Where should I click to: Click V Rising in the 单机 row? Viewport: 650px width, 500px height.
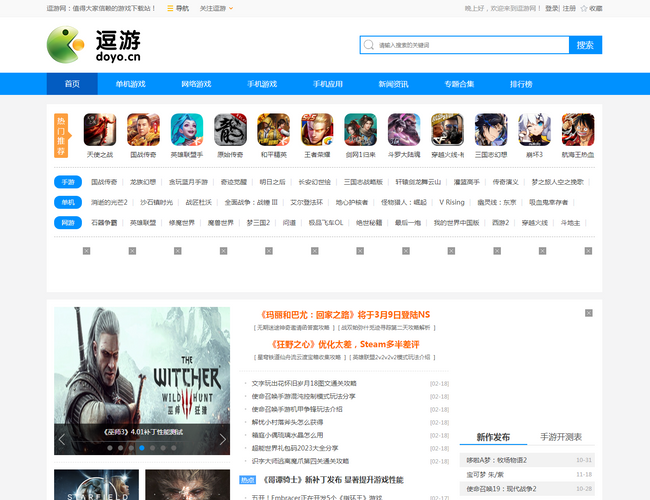click(x=452, y=202)
